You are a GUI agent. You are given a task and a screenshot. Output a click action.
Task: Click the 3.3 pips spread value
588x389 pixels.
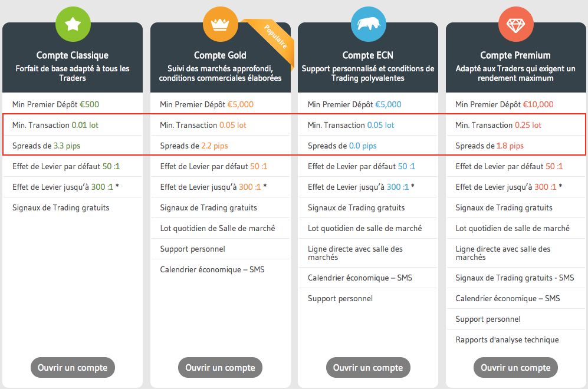pos(67,146)
